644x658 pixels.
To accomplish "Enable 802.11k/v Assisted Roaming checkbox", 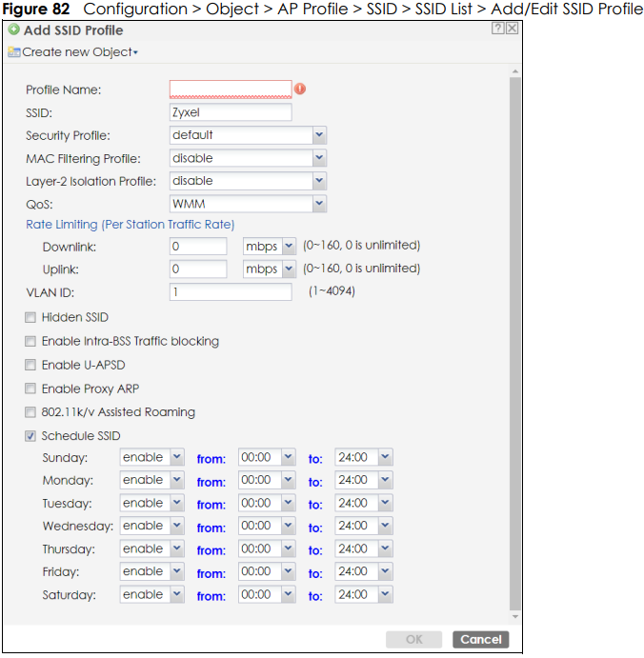I will pyautogui.click(x=30, y=412).
